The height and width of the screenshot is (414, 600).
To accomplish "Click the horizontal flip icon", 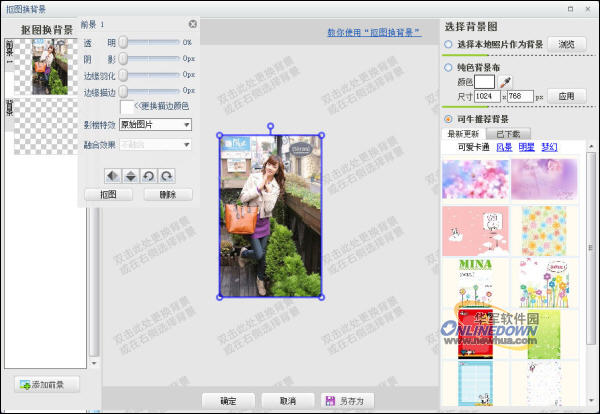I will pyautogui.click(x=114, y=176).
